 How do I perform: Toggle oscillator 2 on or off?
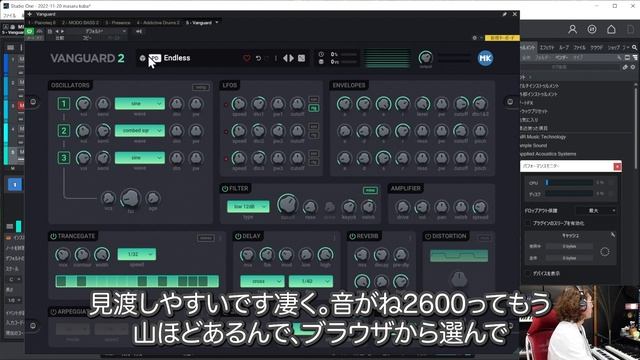[64, 131]
